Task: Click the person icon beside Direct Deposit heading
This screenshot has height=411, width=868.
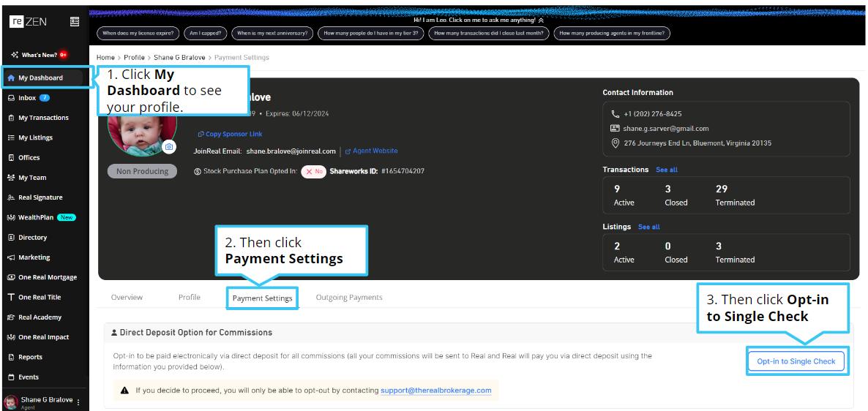Action: 114,333
